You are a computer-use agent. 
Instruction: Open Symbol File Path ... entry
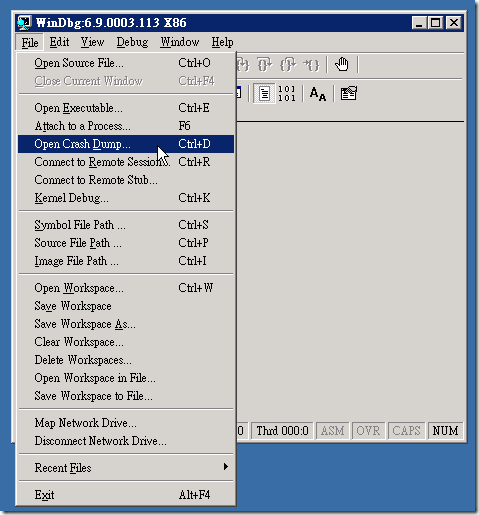pos(126,225)
